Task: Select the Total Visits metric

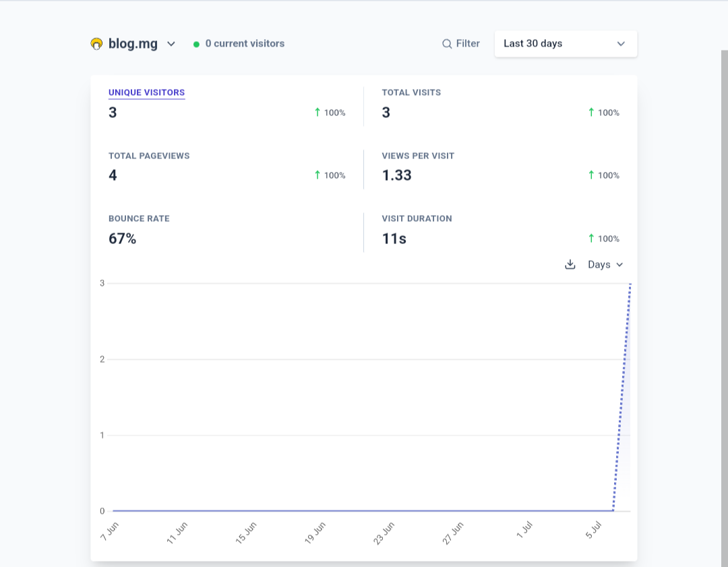Action: (x=411, y=92)
